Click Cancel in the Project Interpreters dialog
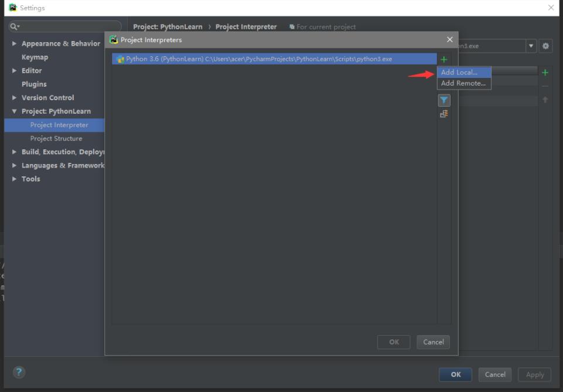Image resolution: width=563 pixels, height=392 pixels. coord(434,342)
